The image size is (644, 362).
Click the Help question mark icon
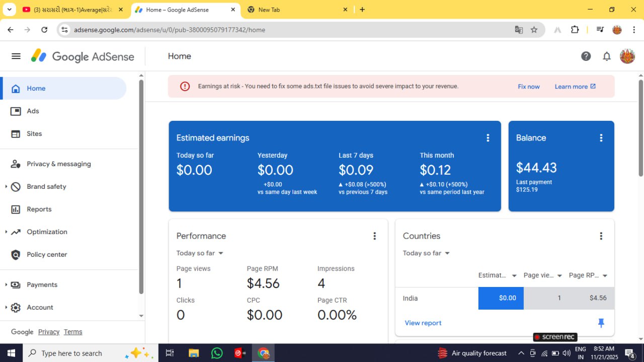coord(586,56)
